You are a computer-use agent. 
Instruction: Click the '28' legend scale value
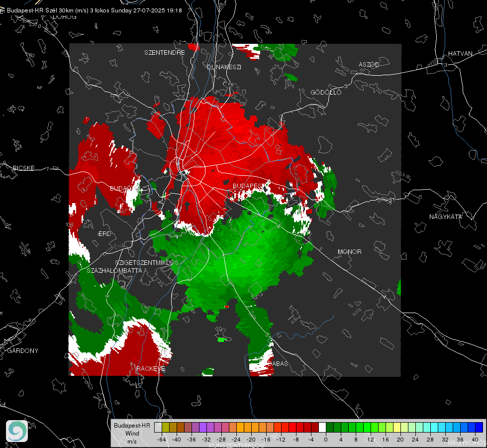coord(430,440)
